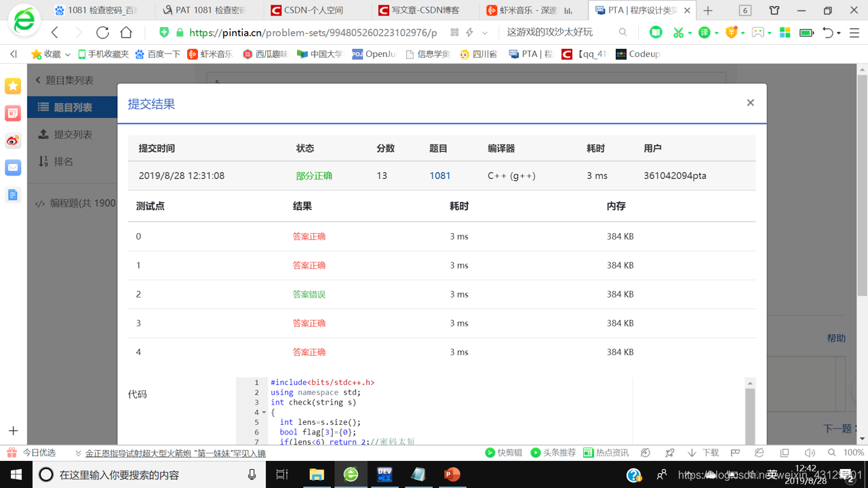Click the yellow star favorites sidebar icon
This screenshot has height=488, width=868.
click(x=13, y=86)
